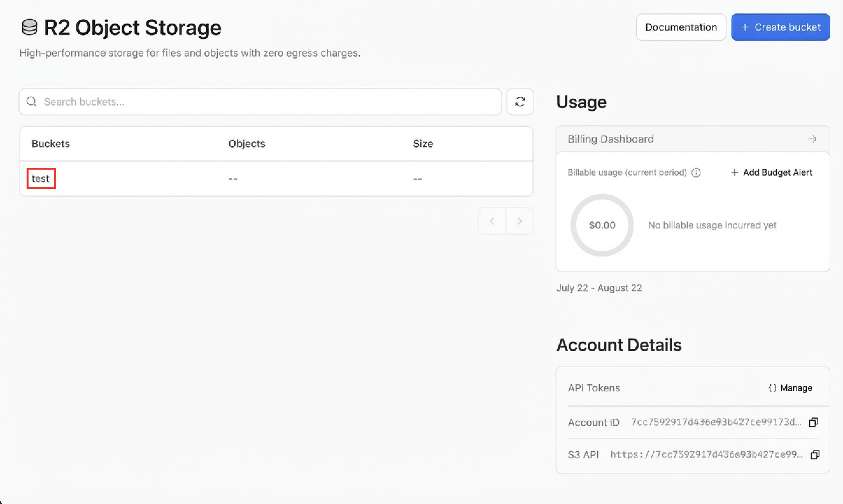Open info tooltip beside Billable usage
843x504 pixels.
tap(696, 172)
